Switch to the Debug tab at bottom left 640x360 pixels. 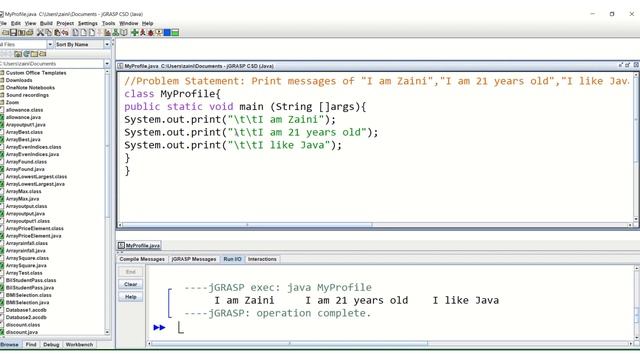click(51, 344)
